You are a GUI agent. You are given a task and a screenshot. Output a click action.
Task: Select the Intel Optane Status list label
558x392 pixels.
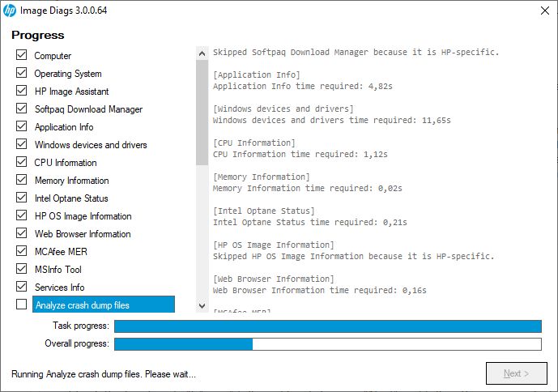(71, 198)
